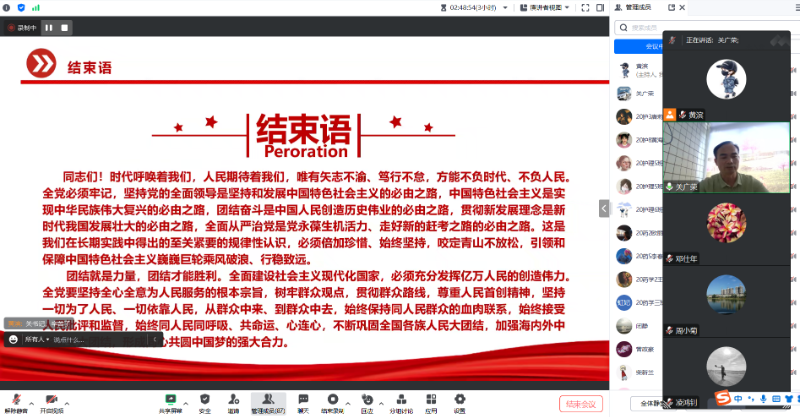Open the manage members panel icon

[x=267, y=401]
